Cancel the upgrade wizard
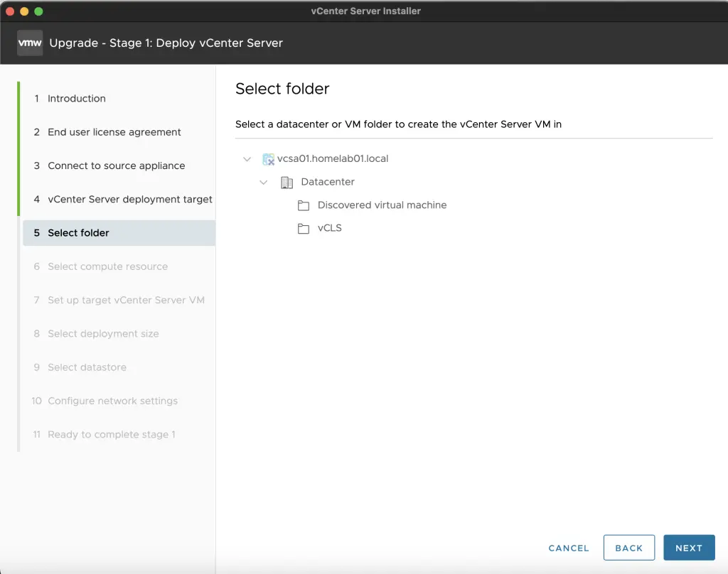Image resolution: width=728 pixels, height=574 pixels. point(568,548)
